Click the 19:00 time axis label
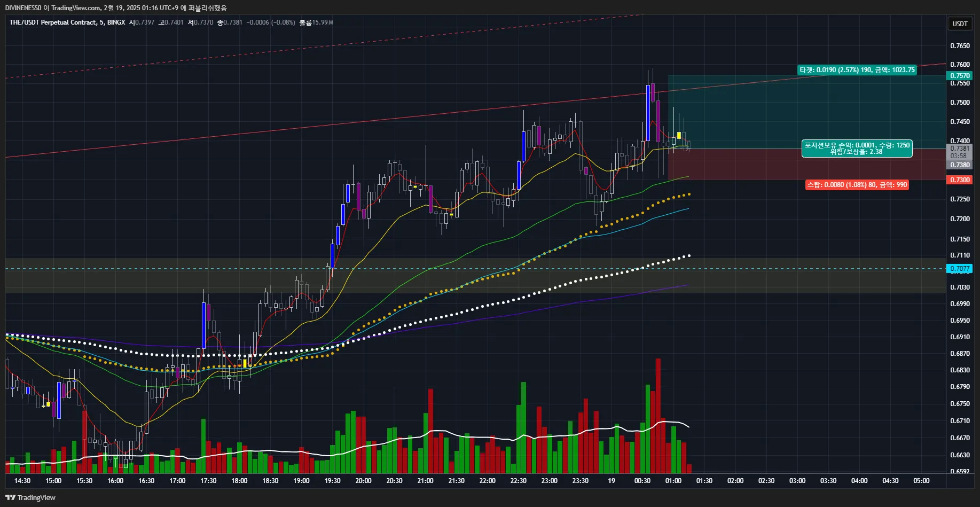 [x=301, y=481]
